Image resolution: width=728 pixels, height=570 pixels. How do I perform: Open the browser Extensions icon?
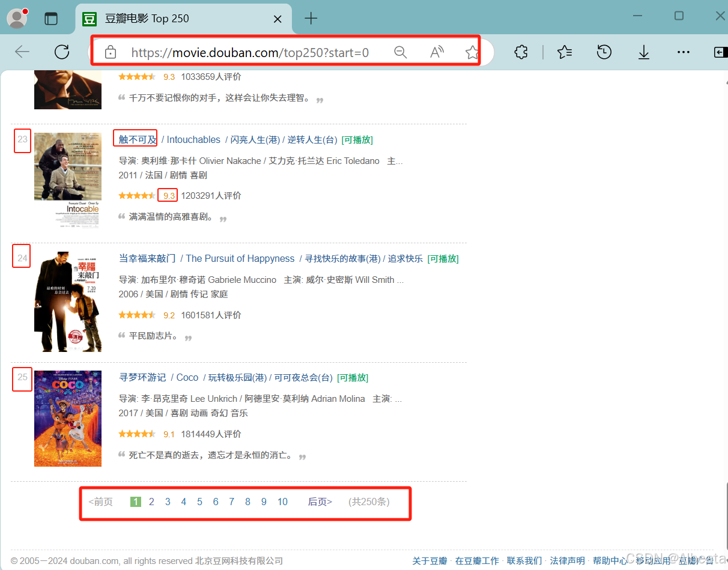[520, 52]
